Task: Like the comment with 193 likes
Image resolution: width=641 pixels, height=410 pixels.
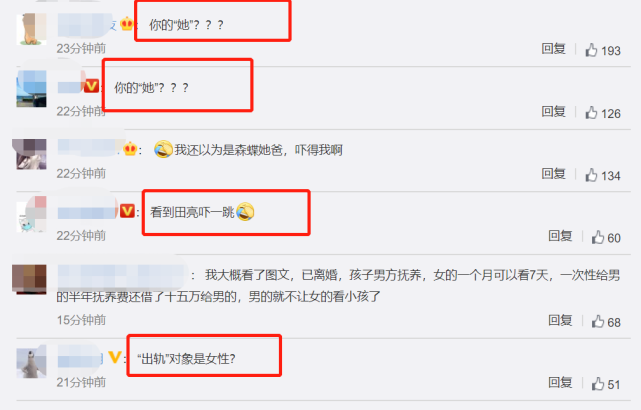Action: click(591, 50)
